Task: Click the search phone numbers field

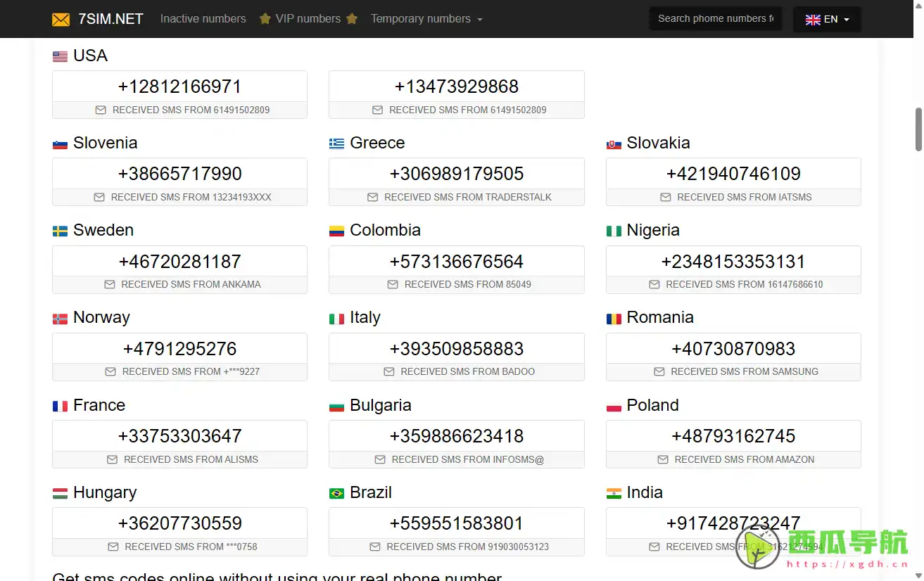Action: (715, 19)
